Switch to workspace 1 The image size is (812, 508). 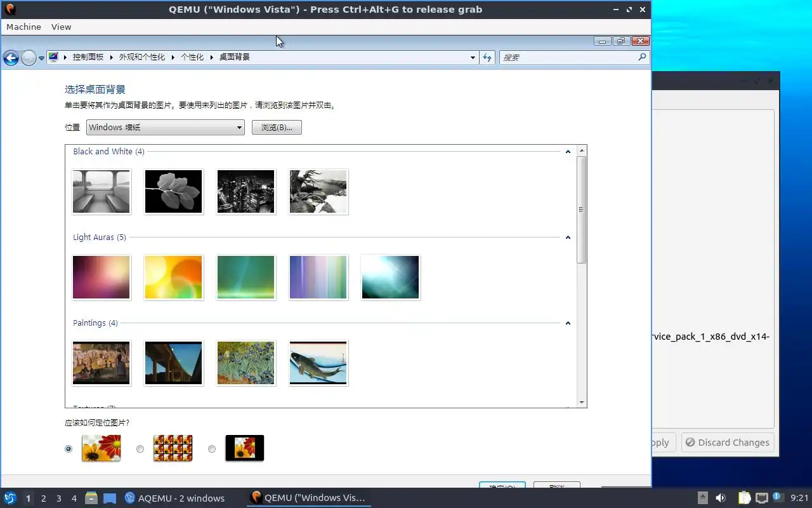click(x=28, y=498)
